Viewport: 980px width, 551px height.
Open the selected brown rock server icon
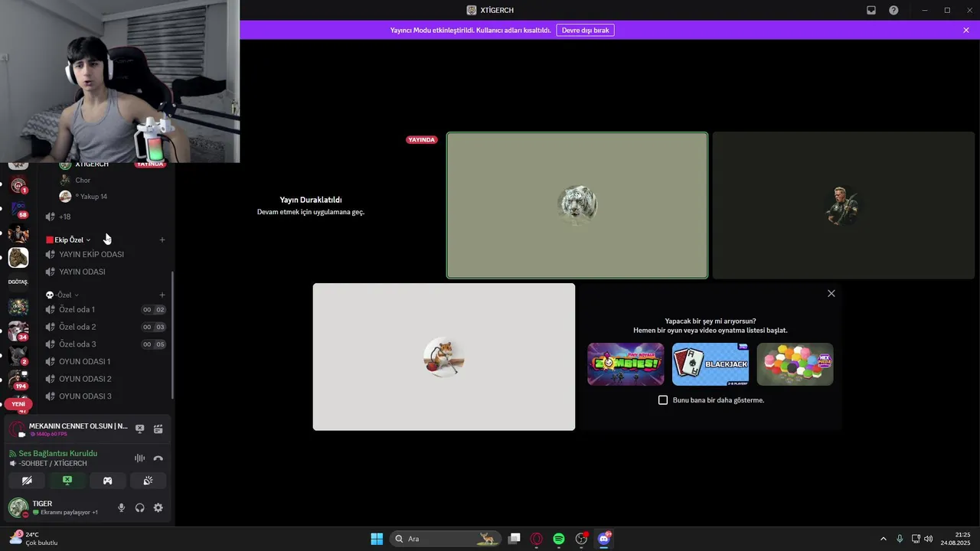tap(18, 258)
